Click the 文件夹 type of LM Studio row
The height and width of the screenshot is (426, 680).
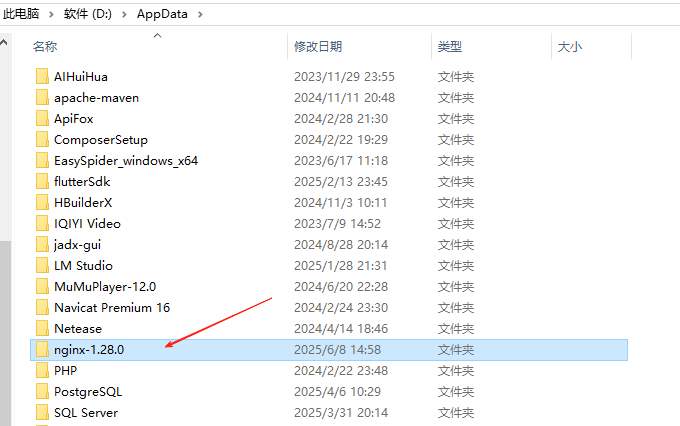point(456,265)
